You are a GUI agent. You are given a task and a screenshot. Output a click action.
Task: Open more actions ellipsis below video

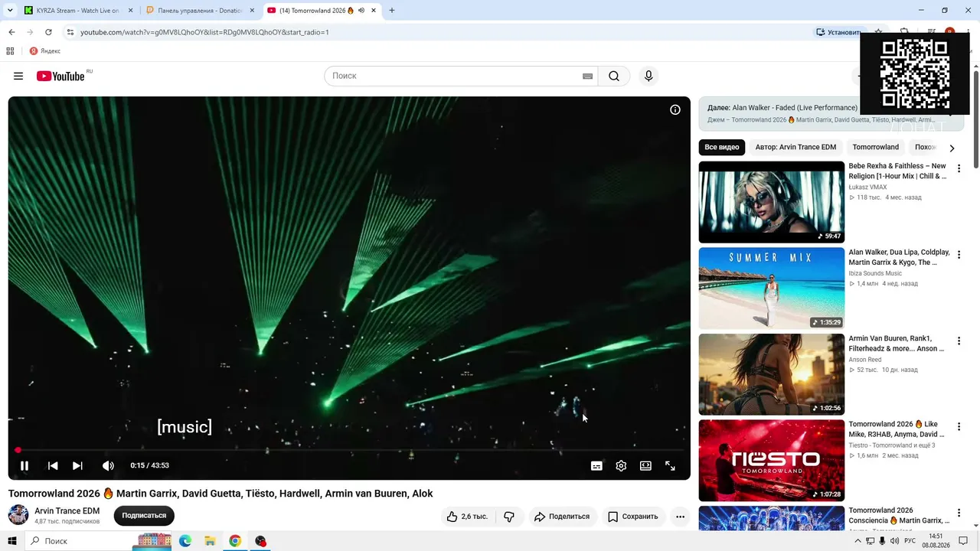[680, 517]
